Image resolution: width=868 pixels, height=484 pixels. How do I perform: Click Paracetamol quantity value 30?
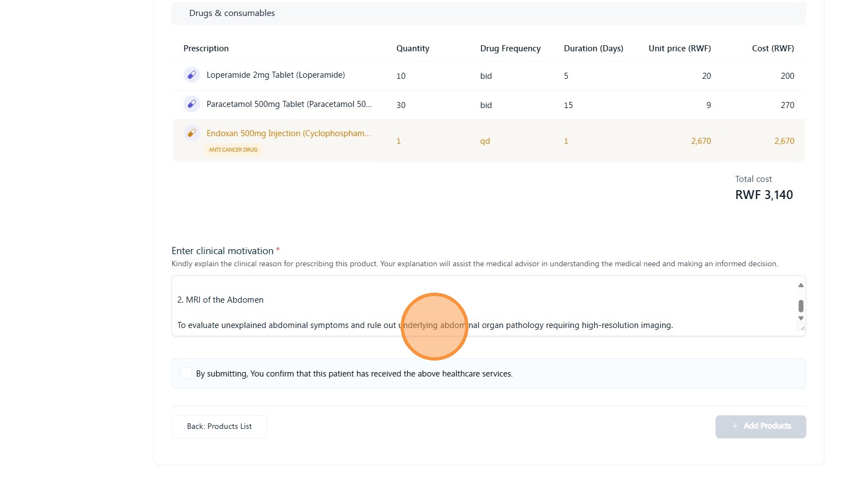[401, 105]
